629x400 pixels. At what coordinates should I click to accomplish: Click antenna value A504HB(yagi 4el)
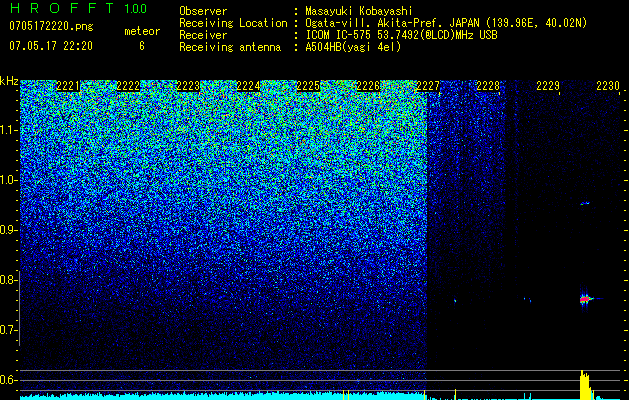coord(353,47)
